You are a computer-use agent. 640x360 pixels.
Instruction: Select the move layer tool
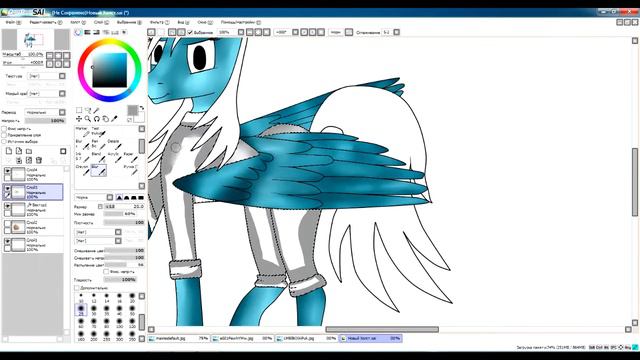79,119
